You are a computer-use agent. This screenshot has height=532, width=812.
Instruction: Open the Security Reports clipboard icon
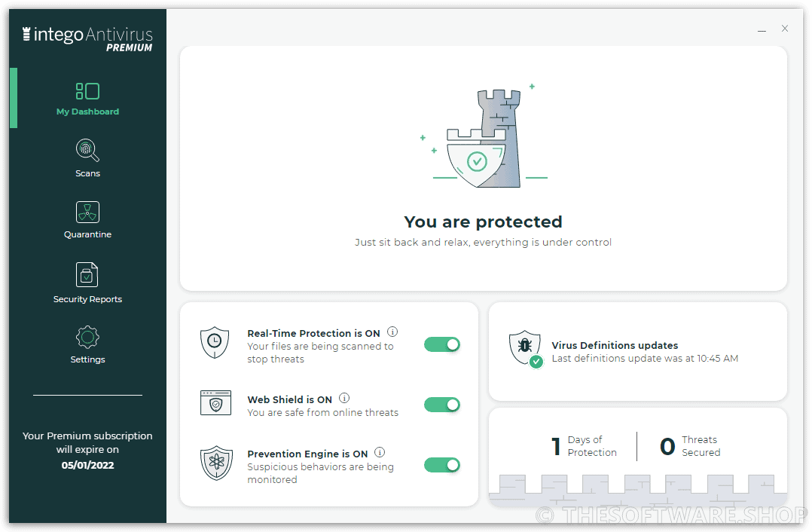point(87,274)
